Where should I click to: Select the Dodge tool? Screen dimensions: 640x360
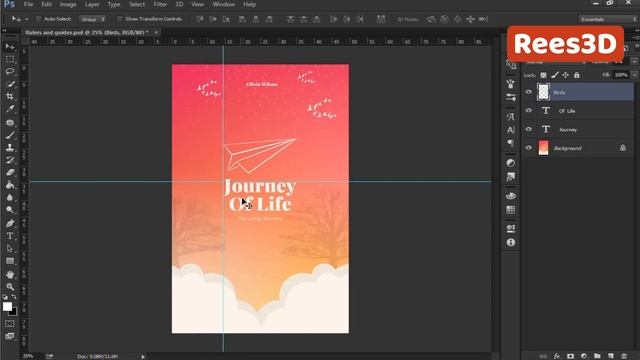(x=10, y=210)
